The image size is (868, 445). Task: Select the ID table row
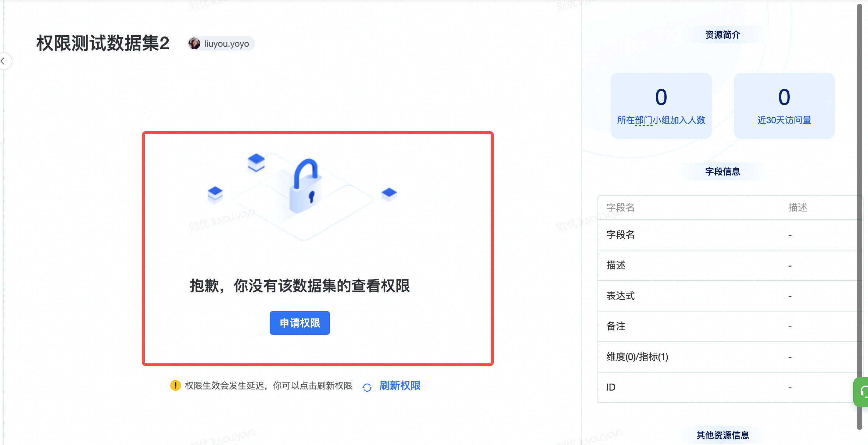pyautogui.click(x=730, y=387)
